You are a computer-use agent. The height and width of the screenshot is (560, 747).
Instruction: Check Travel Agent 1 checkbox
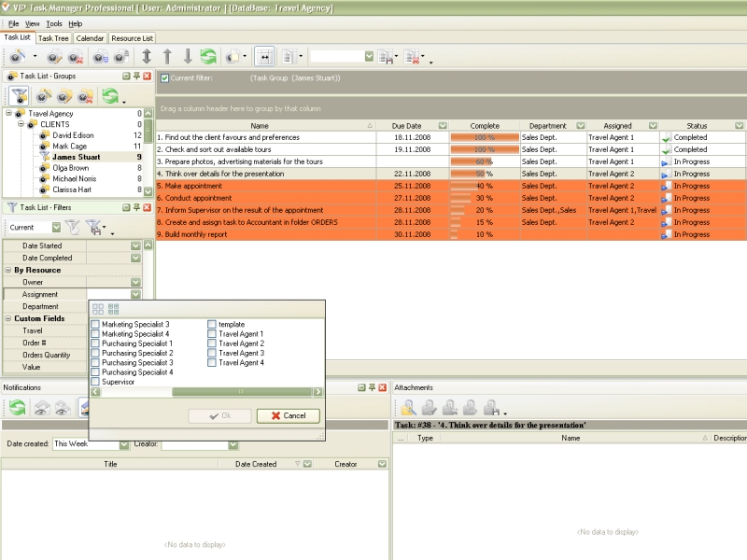click(212, 334)
